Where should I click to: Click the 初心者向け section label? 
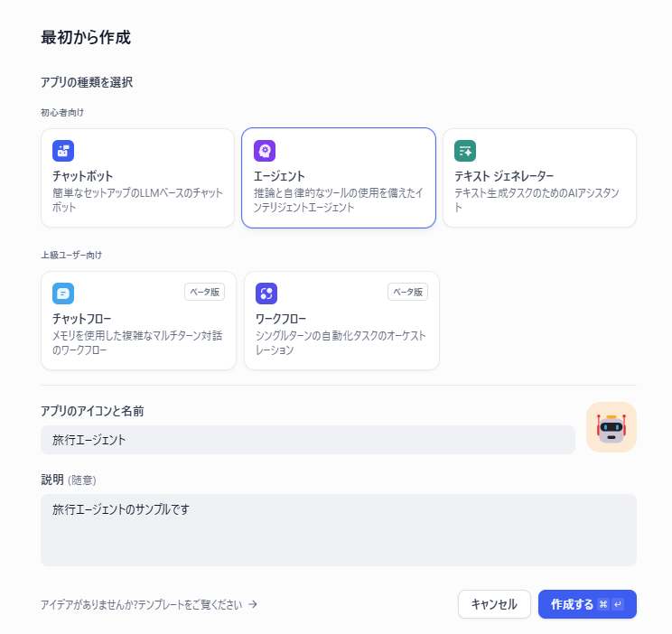(62, 112)
